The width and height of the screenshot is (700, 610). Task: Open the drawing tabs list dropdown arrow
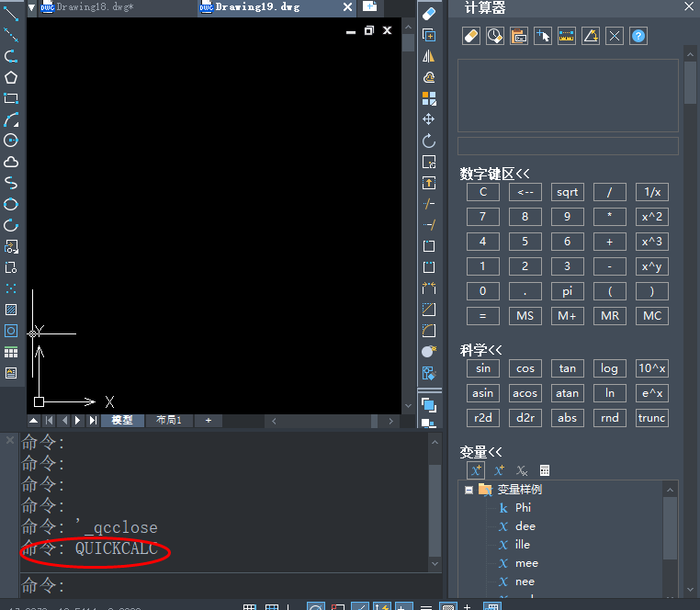tap(32, 7)
